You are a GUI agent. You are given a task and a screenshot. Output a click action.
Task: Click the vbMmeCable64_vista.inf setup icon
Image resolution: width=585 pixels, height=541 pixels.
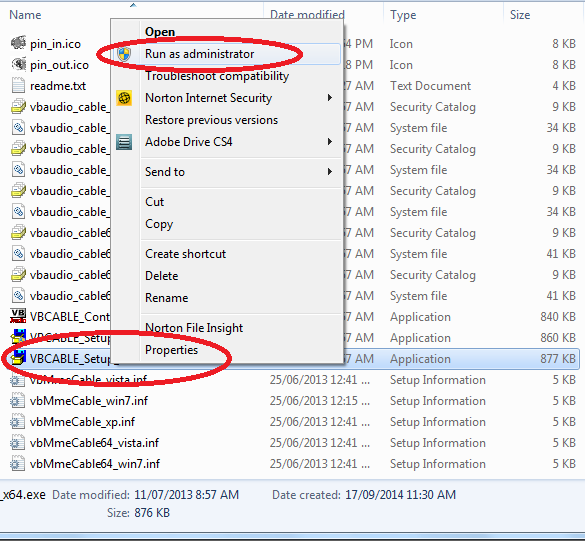18,443
